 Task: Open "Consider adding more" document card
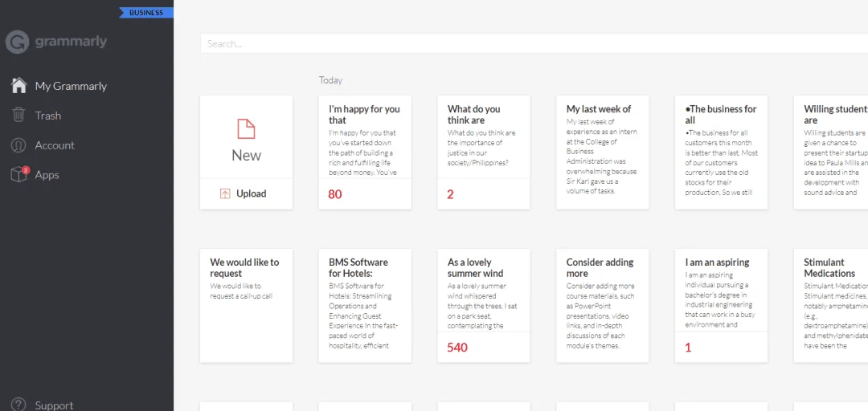[x=602, y=305]
